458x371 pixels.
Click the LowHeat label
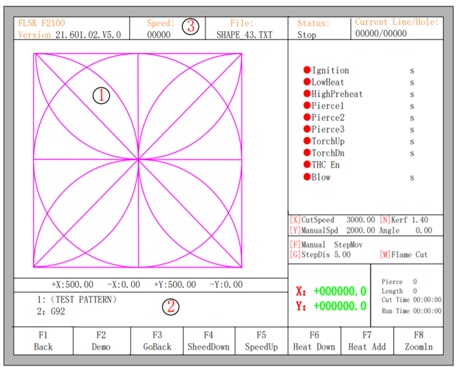tap(328, 82)
